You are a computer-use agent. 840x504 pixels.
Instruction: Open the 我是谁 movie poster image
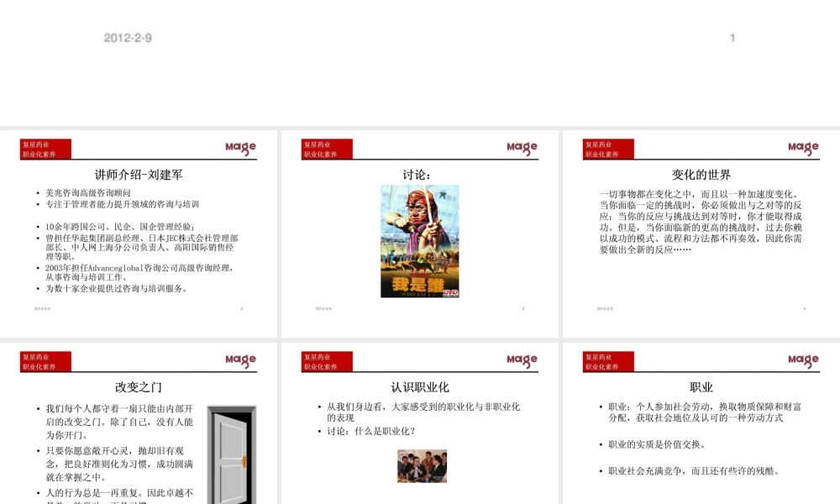[x=417, y=243]
